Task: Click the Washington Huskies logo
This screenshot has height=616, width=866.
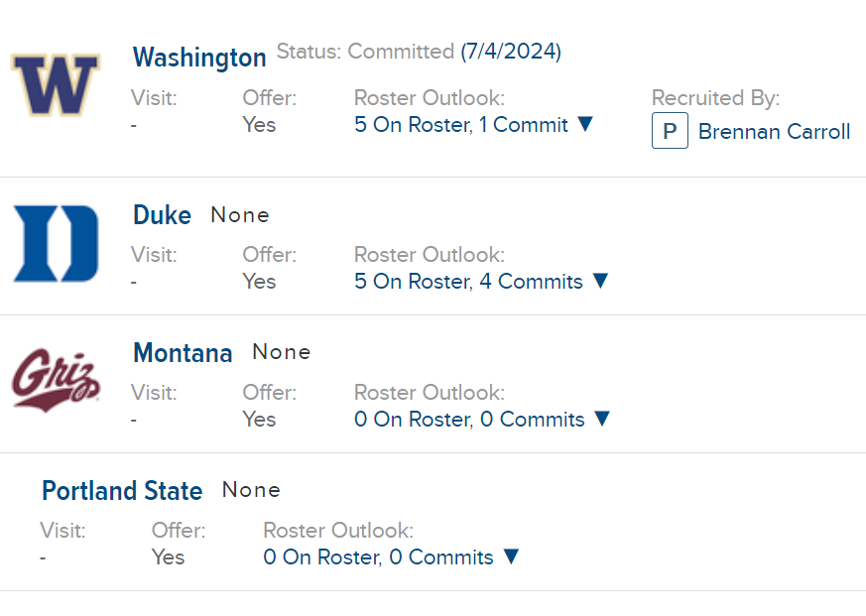Action: 56,83
